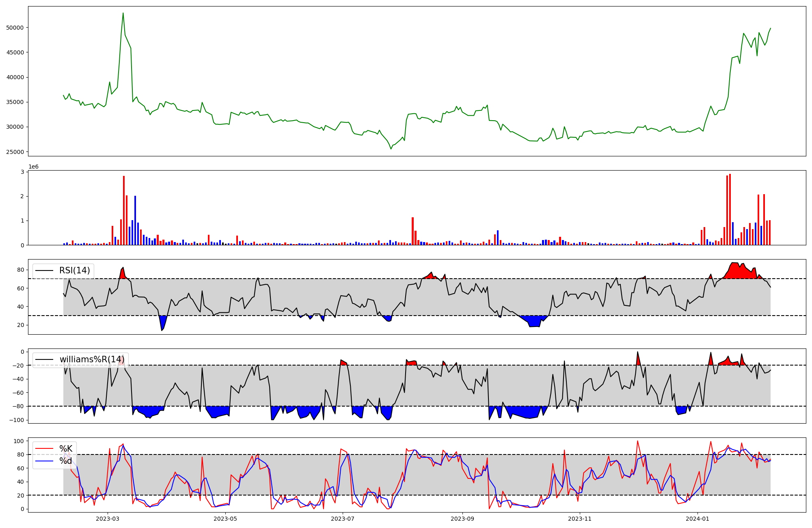Click the red %K legend line swatch
Viewport: 812px width, 528px height.
pyautogui.click(x=44, y=448)
